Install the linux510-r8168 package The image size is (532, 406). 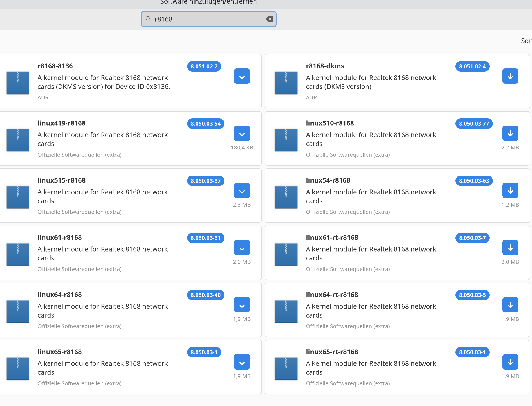pyautogui.click(x=510, y=133)
